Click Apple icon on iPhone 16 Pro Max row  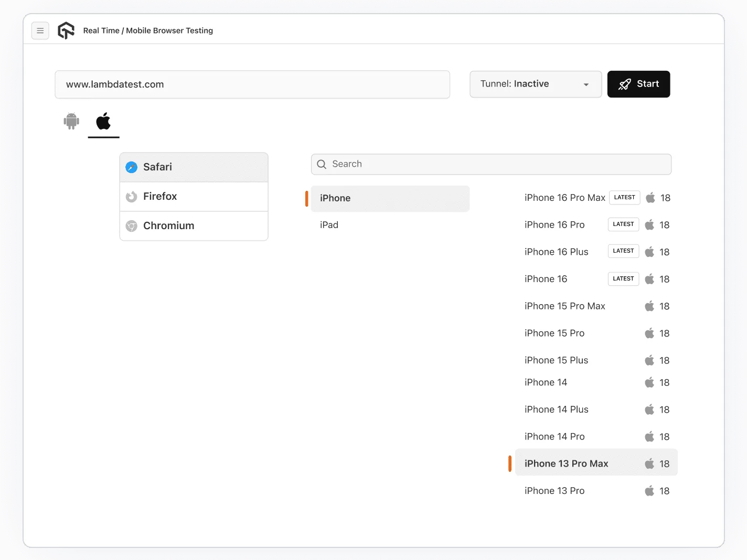[x=650, y=198]
